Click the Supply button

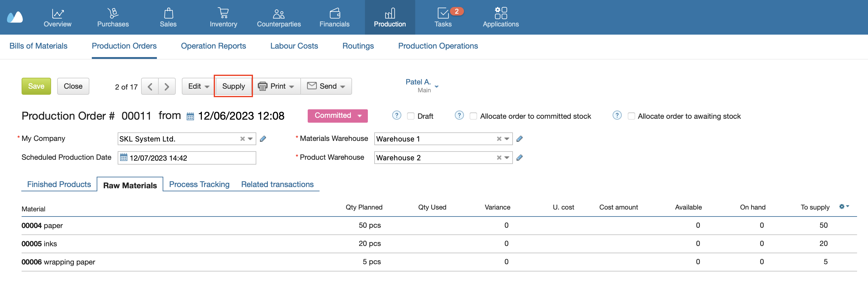tap(233, 87)
